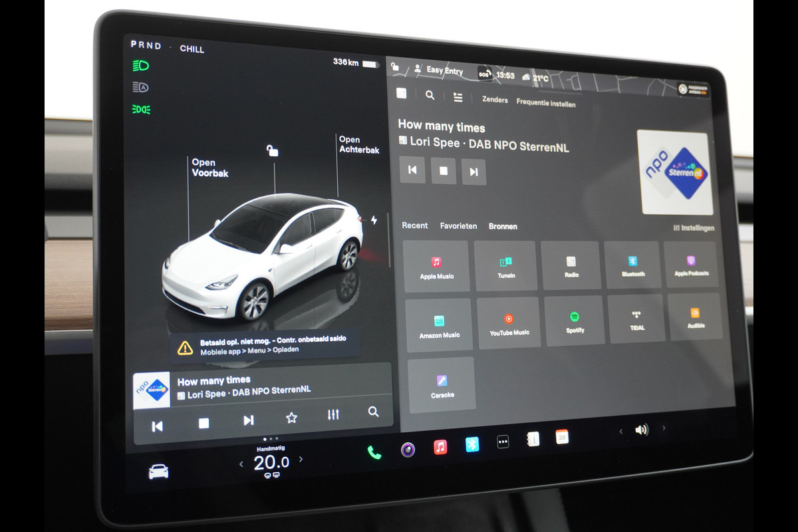Open Caraoke source tile
Viewport: 798px width, 532px height.
(442, 385)
